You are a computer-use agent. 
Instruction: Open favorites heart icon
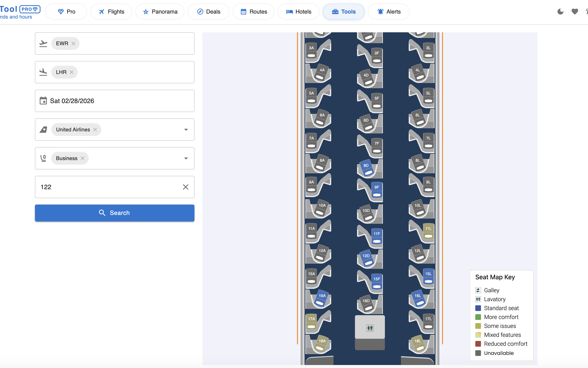click(575, 11)
